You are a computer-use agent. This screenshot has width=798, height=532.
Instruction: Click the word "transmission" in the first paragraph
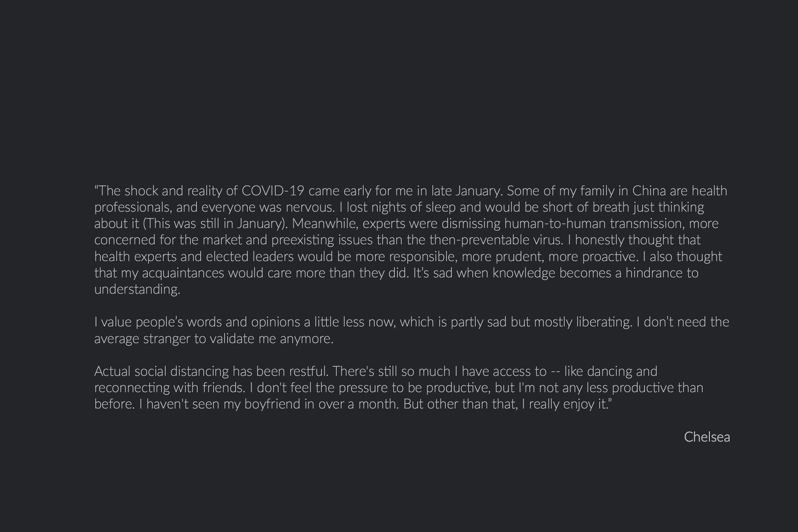tap(647, 223)
